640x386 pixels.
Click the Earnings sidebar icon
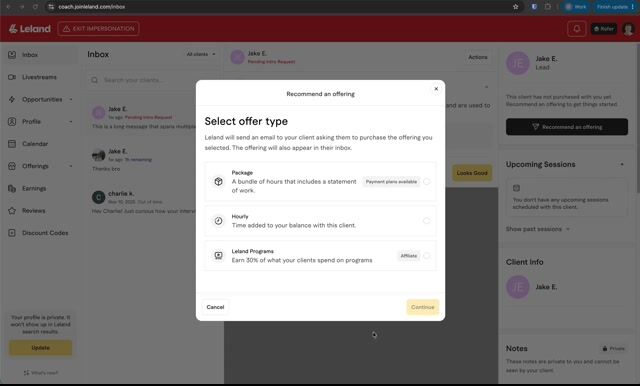click(x=12, y=188)
